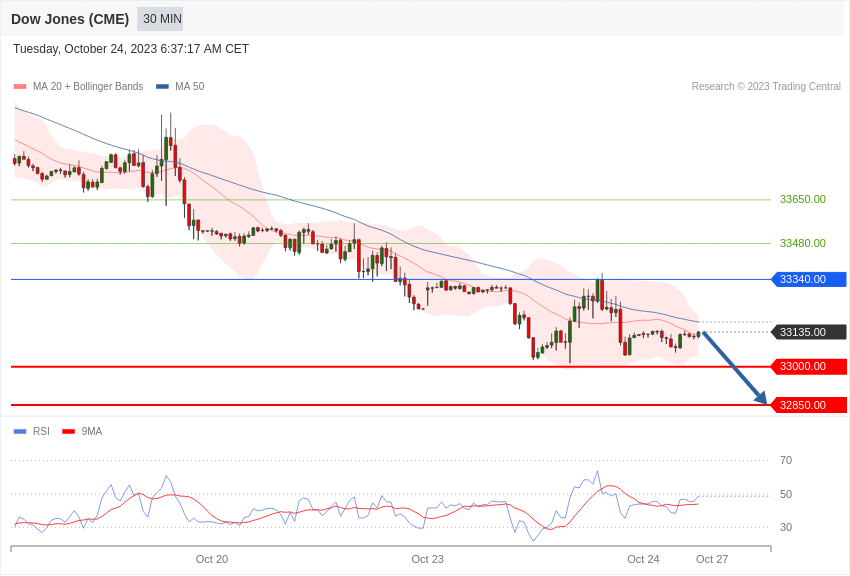Click the red 32850.00 support tag
The height and width of the screenshot is (576, 850).
(808, 405)
